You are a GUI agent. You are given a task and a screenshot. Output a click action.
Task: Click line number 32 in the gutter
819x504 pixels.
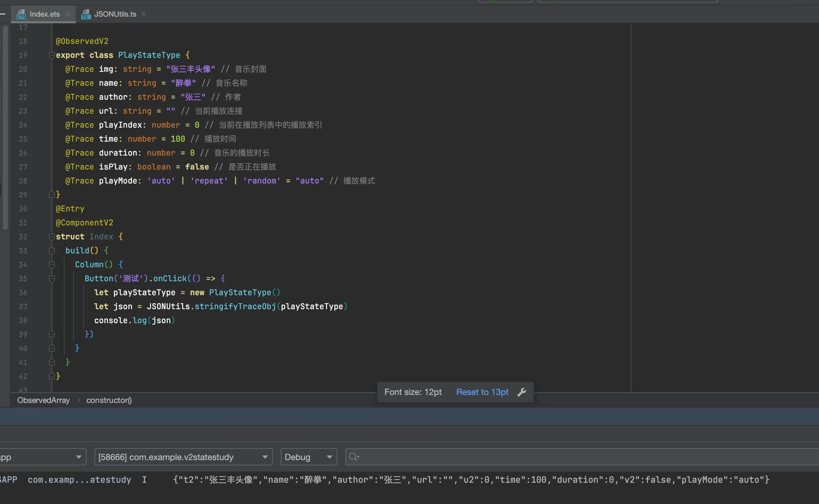coord(23,237)
